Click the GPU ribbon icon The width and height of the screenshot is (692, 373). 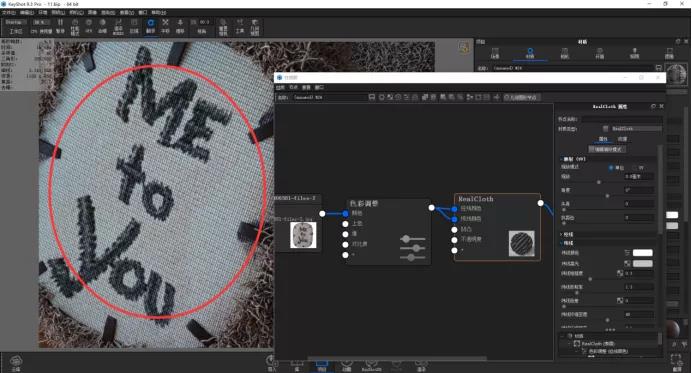[x=89, y=26]
